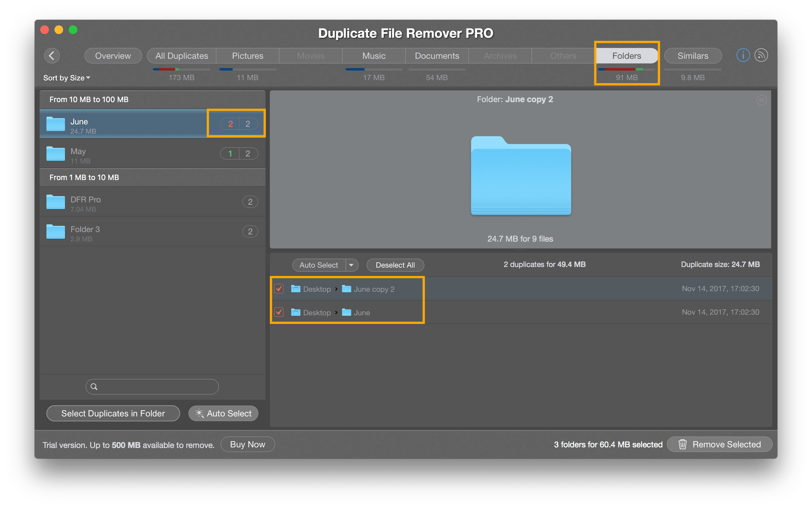The image size is (812, 508).
Task: Open the Auto Select dropdown arrow
Action: 352,265
